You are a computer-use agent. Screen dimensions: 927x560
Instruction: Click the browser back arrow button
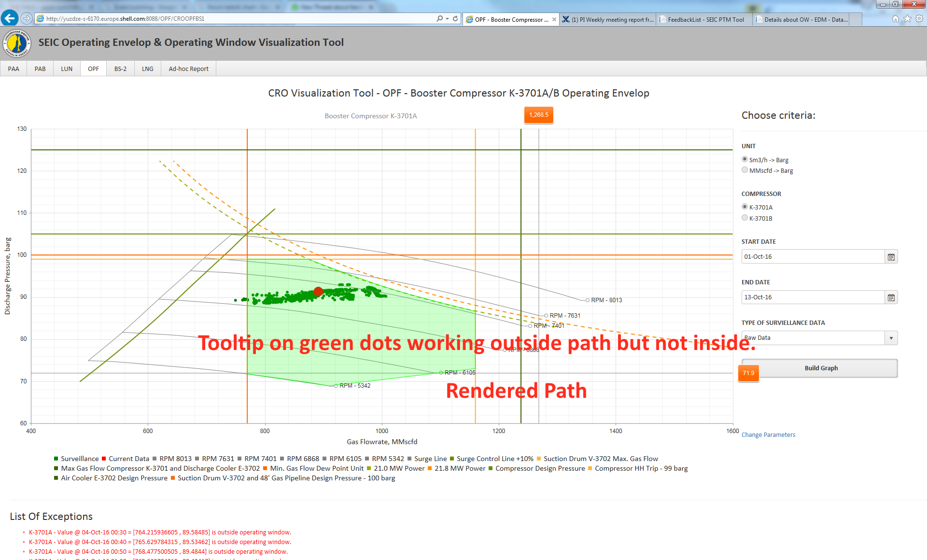(x=10, y=18)
